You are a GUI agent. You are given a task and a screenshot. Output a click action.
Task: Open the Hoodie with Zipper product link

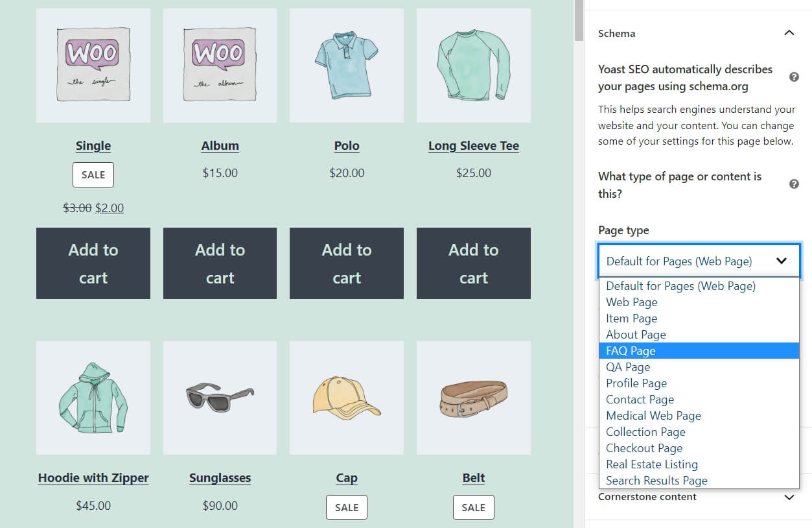tap(93, 478)
